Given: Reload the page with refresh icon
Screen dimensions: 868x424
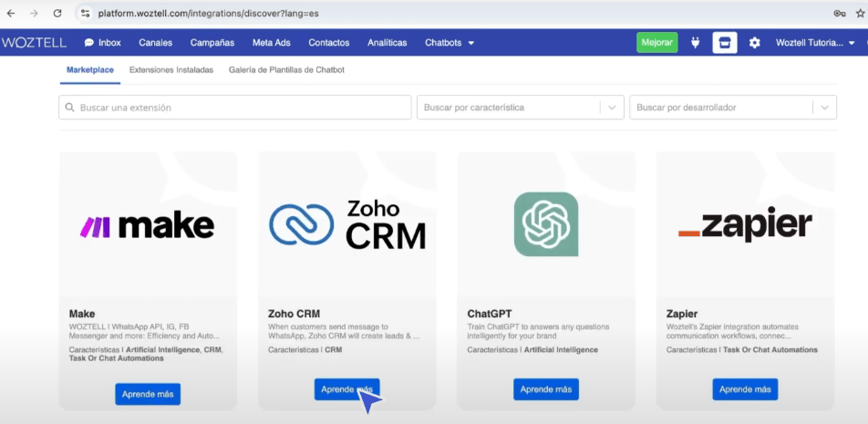Looking at the screenshot, I should click(x=57, y=14).
